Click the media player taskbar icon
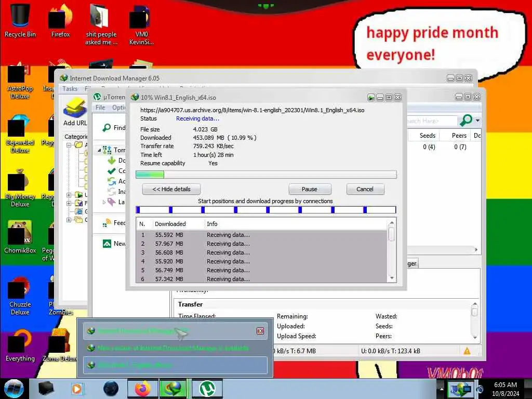 pos(77,389)
